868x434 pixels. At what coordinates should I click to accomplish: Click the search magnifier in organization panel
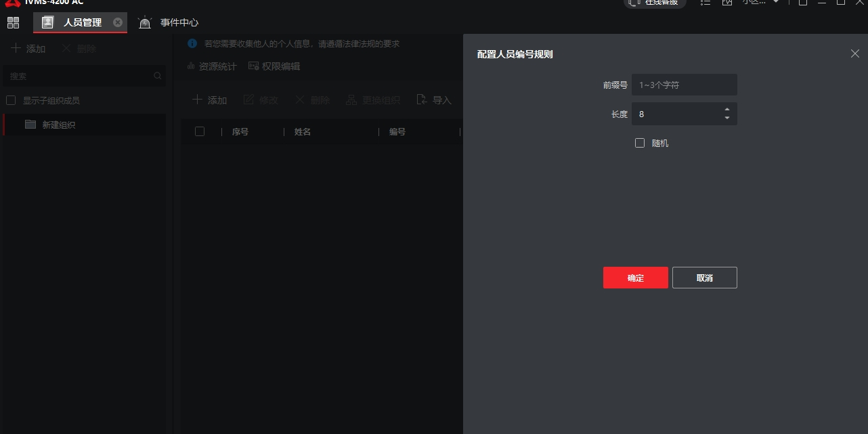pyautogui.click(x=158, y=77)
